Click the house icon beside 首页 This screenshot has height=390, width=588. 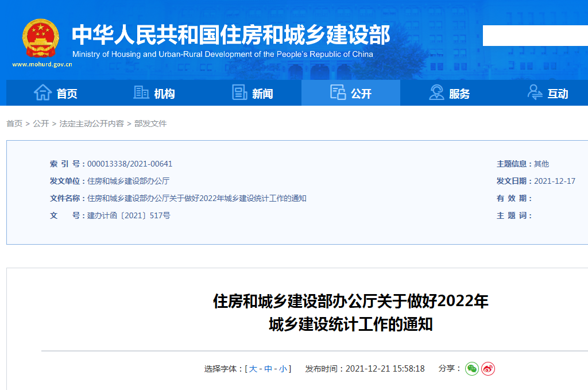(42, 92)
